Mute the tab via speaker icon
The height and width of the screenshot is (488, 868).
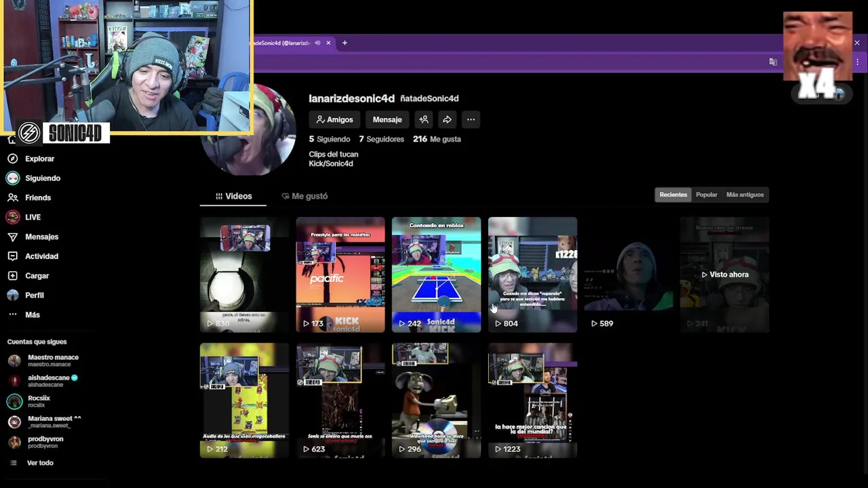(x=317, y=43)
